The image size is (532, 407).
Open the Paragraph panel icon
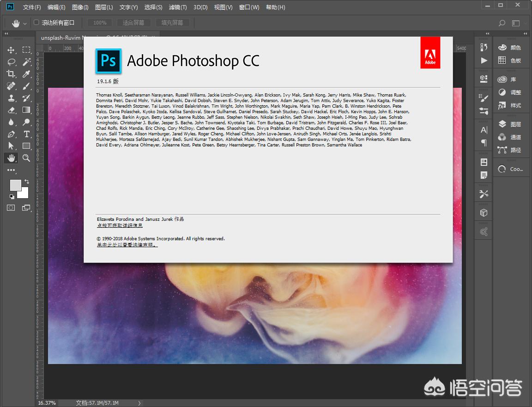[x=484, y=143]
